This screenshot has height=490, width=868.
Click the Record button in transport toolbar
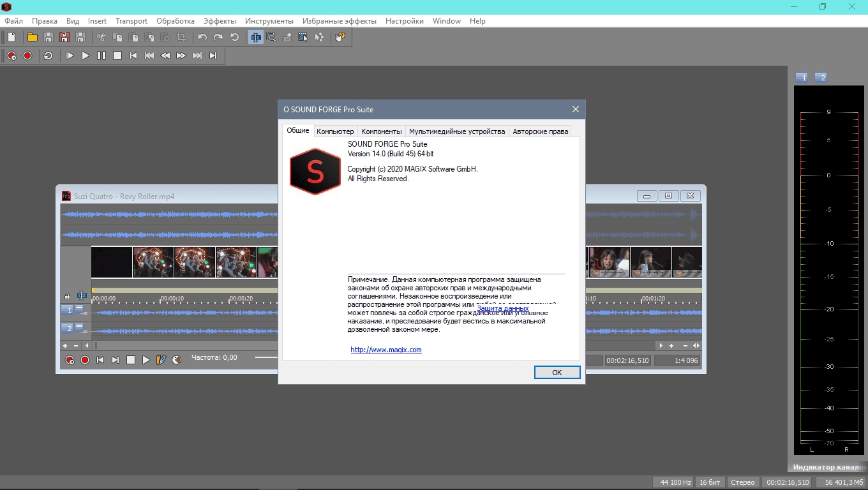[x=27, y=56]
